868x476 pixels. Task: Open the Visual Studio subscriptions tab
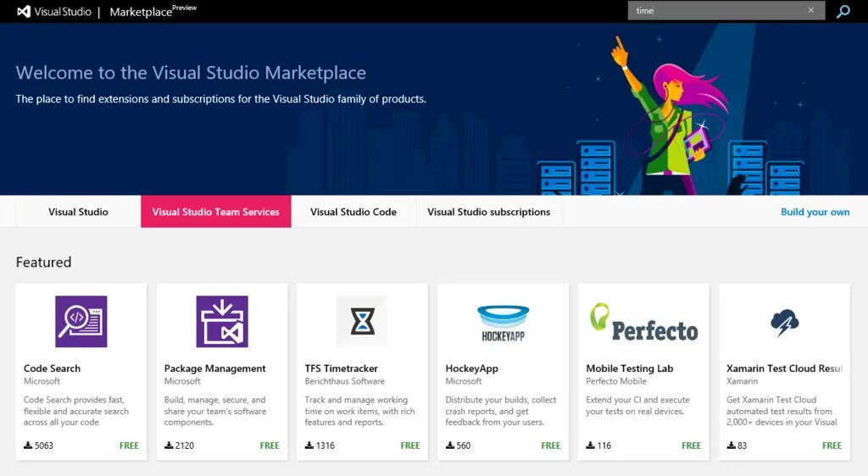[489, 212]
